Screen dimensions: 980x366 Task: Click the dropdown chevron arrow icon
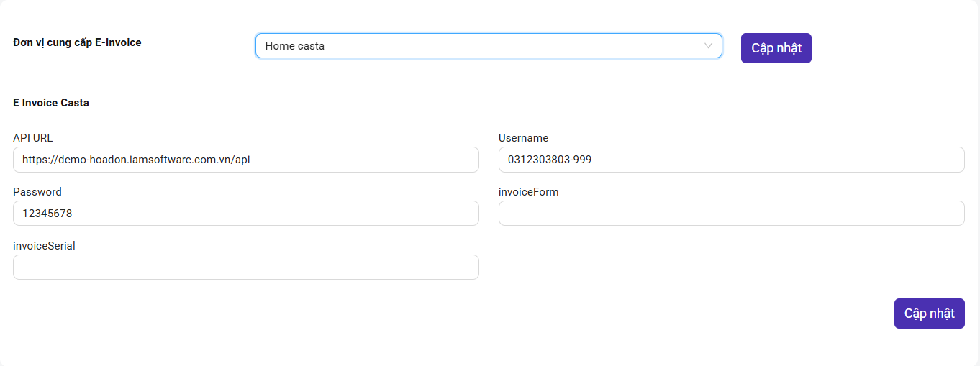point(709,46)
